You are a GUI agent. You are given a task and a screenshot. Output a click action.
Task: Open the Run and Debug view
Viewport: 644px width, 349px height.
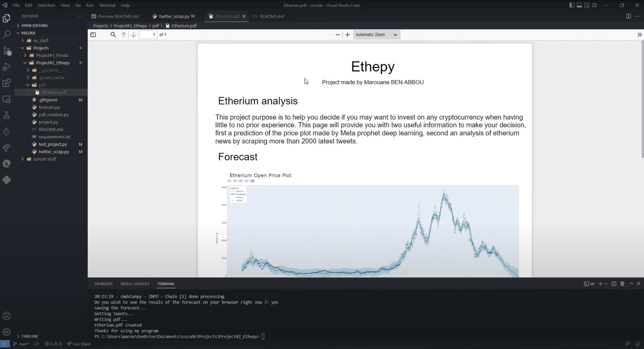point(7,67)
